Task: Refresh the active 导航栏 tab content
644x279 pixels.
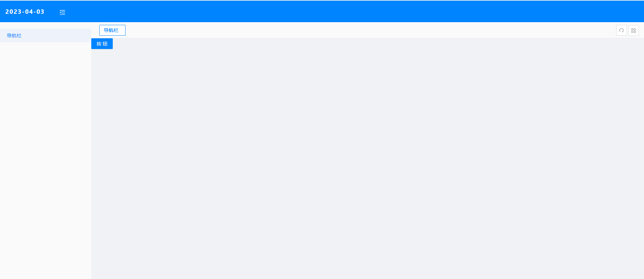Action: point(621,30)
